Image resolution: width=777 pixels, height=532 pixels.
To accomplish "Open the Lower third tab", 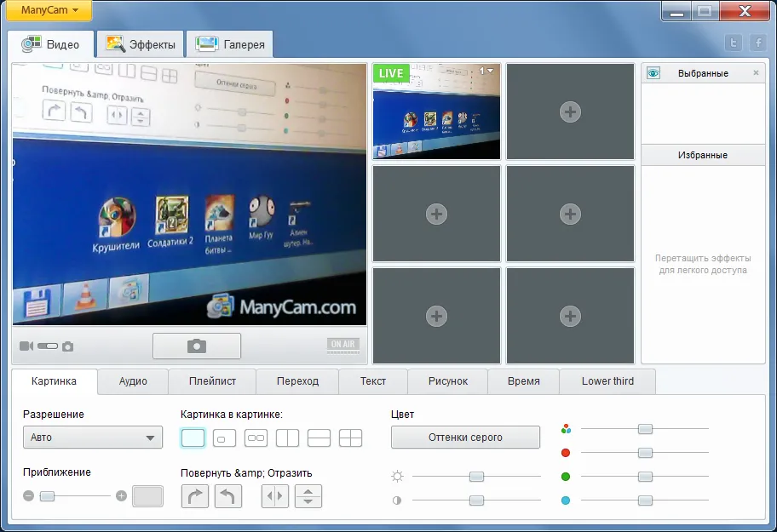I will pyautogui.click(x=607, y=381).
